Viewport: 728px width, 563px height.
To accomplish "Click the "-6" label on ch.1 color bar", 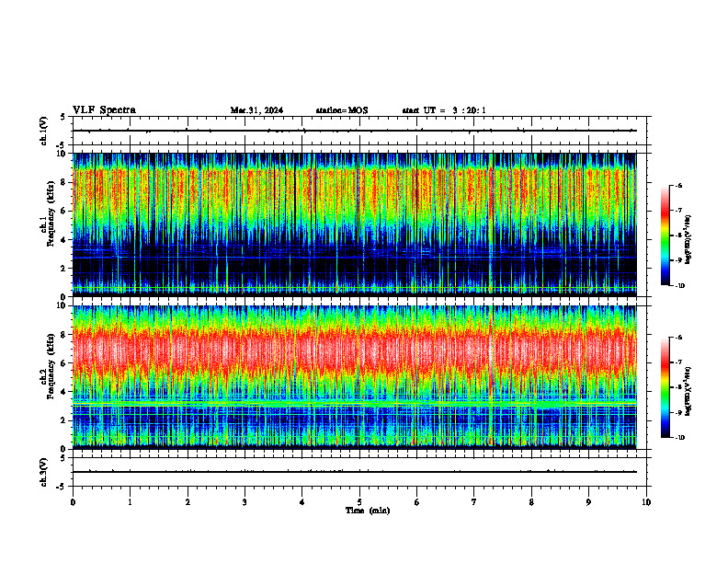I will (x=678, y=185).
